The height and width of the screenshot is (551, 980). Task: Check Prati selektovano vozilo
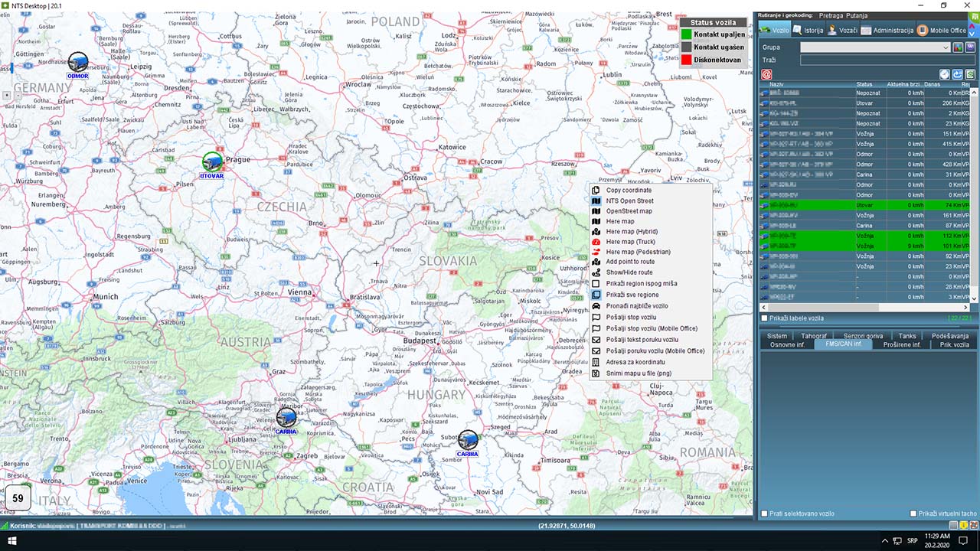(763, 514)
